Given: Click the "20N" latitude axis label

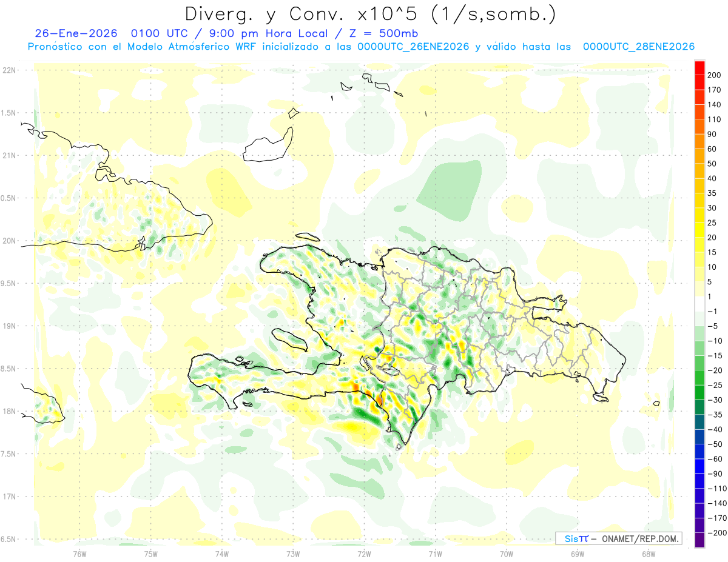Looking at the screenshot, I should tap(9, 241).
